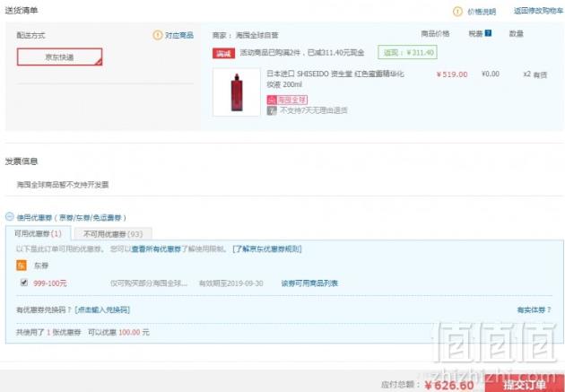Open the 对应商品 link

(179, 35)
